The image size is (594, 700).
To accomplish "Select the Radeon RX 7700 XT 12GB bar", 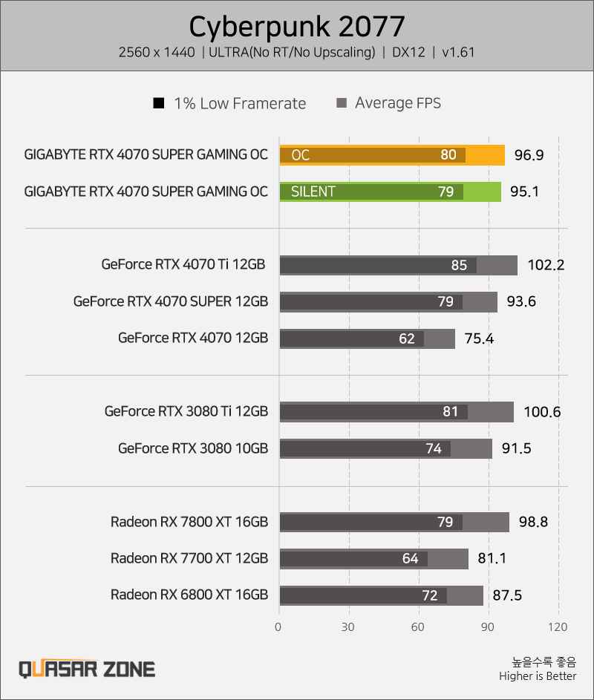I will 374,558.
